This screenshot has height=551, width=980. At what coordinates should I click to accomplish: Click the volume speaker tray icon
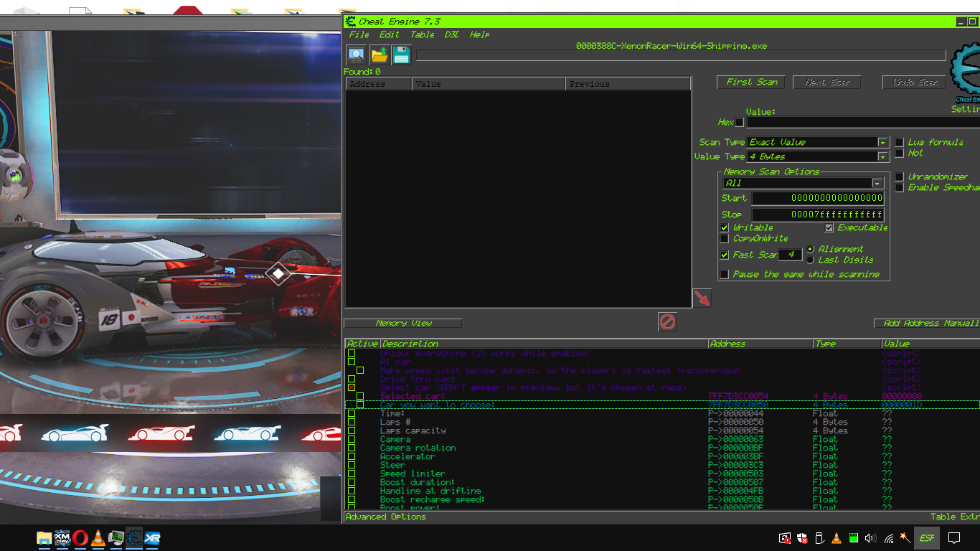(x=871, y=537)
